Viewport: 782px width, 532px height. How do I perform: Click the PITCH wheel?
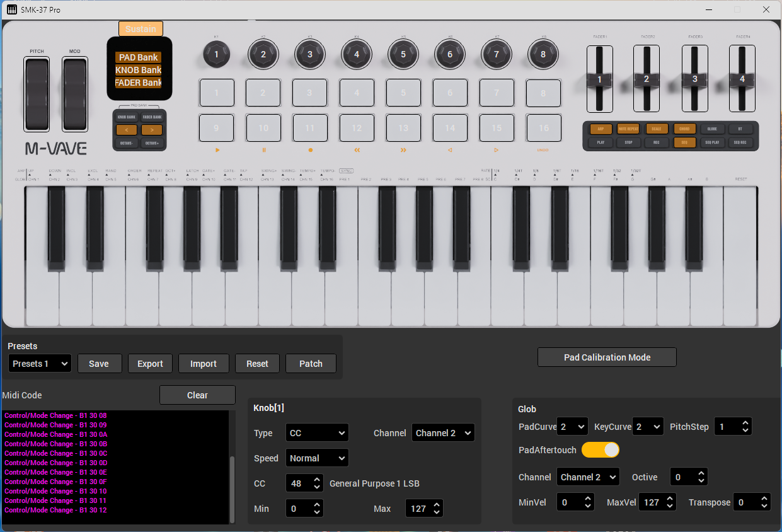point(37,94)
